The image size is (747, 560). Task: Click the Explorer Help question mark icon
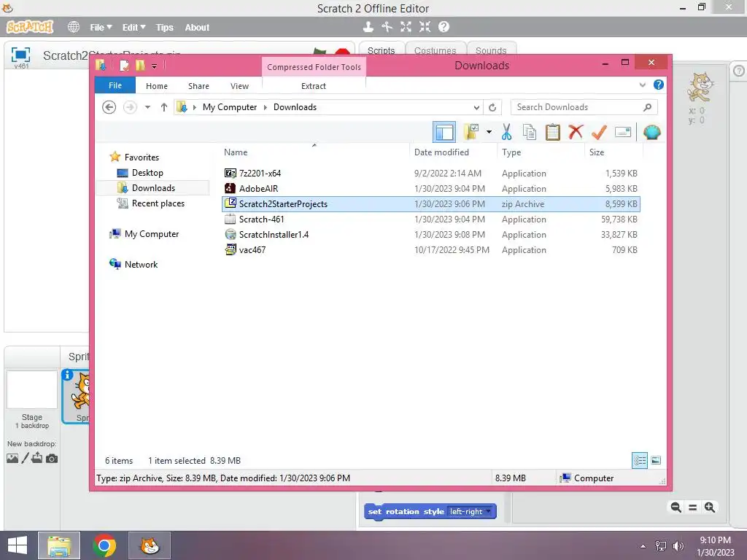click(x=659, y=85)
